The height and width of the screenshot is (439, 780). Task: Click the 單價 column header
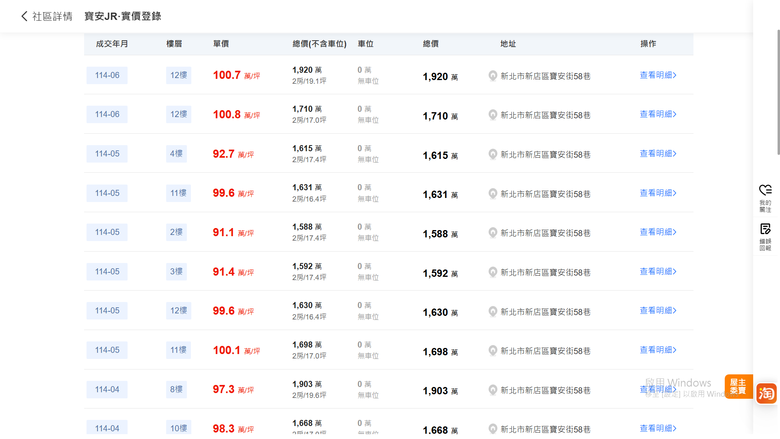click(x=221, y=44)
